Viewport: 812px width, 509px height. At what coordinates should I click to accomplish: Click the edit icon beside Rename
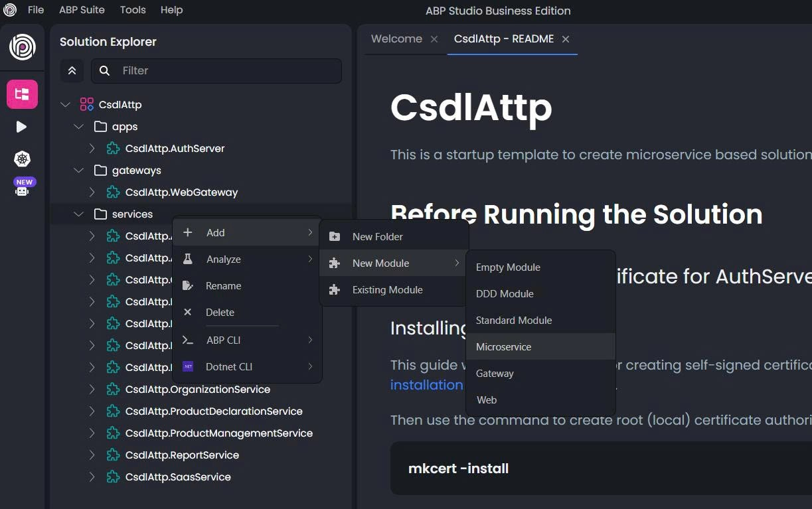click(188, 285)
